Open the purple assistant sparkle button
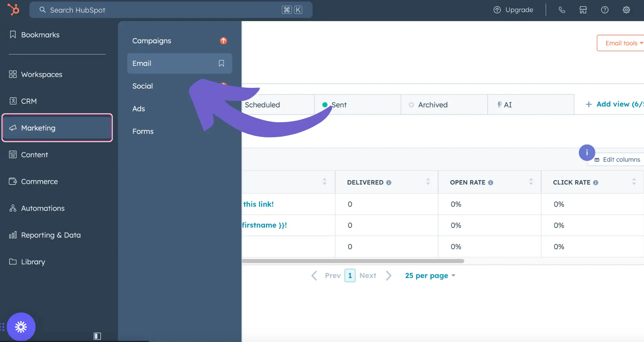Viewport: 644px width, 342px height. [21, 327]
